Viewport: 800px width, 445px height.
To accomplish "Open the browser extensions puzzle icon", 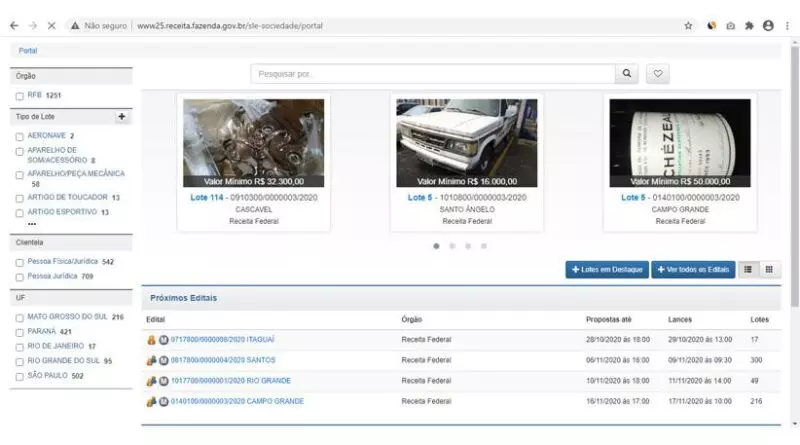I will [x=749, y=25].
